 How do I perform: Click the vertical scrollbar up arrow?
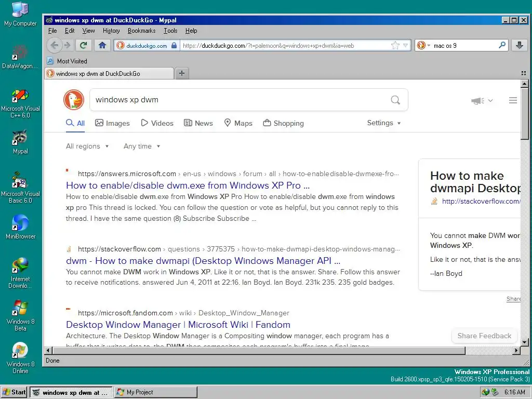(525, 84)
